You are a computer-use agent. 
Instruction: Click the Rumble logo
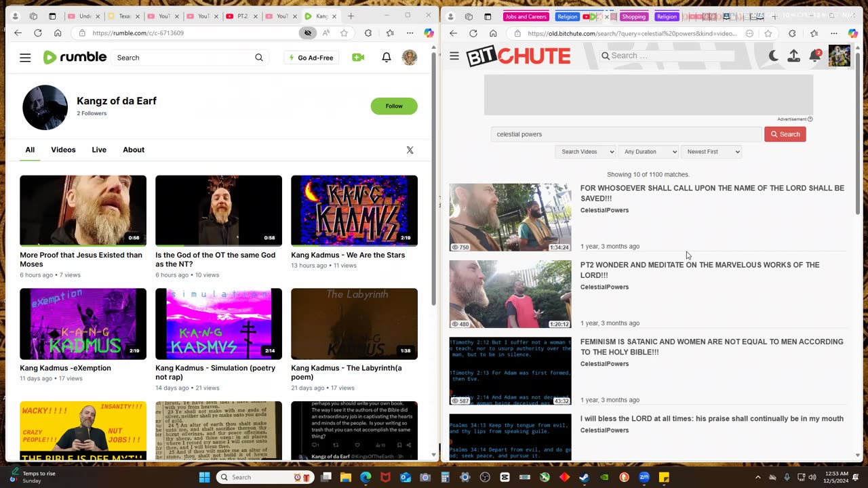point(75,58)
